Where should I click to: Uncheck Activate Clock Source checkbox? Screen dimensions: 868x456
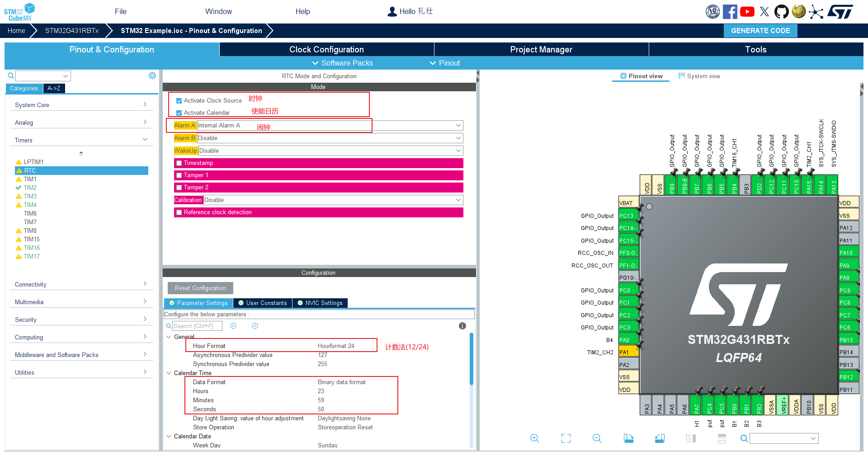click(x=179, y=101)
